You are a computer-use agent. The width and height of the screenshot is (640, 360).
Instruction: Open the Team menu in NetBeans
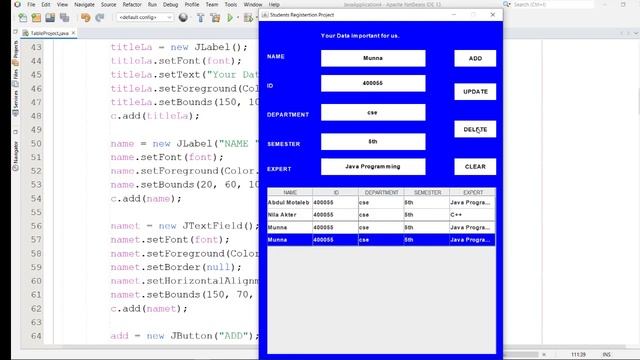[211, 4]
